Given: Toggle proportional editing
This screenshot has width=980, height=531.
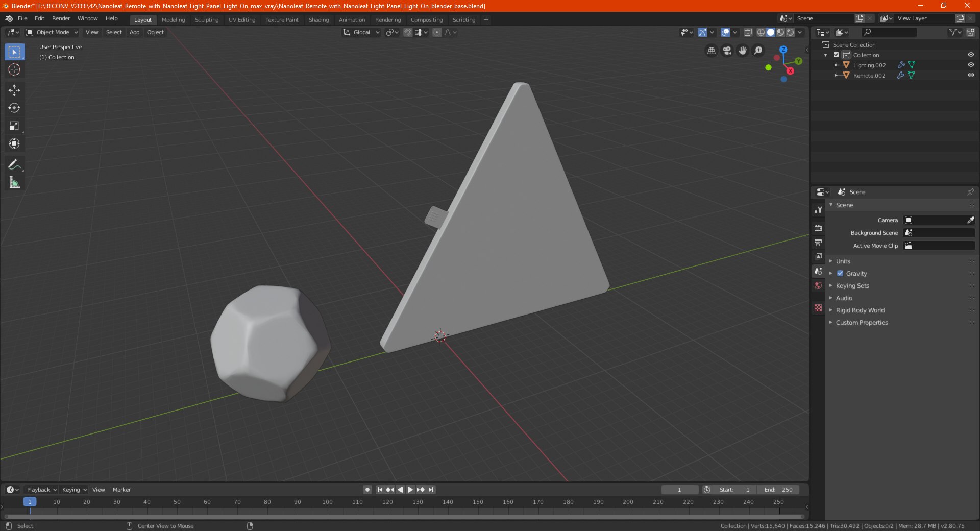Looking at the screenshot, I should pos(437,32).
